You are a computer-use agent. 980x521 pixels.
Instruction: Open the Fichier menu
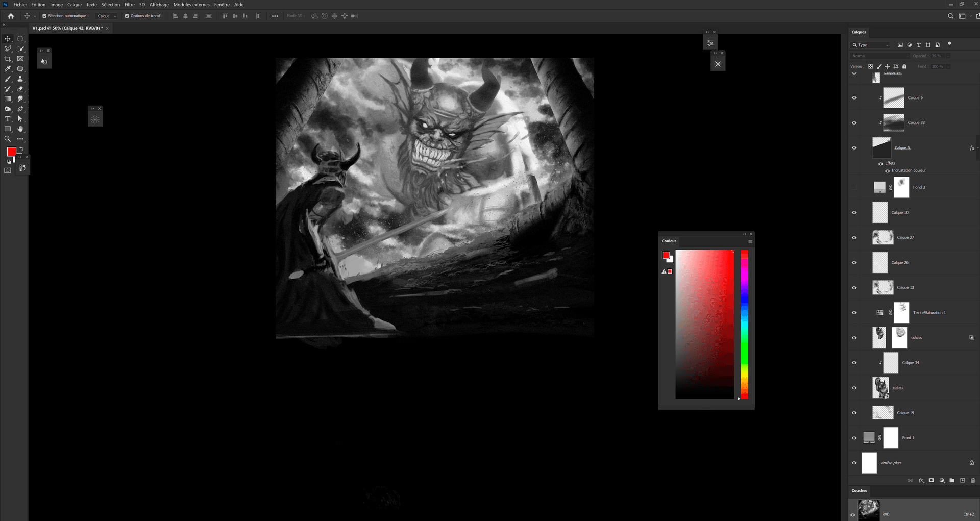[x=20, y=5]
